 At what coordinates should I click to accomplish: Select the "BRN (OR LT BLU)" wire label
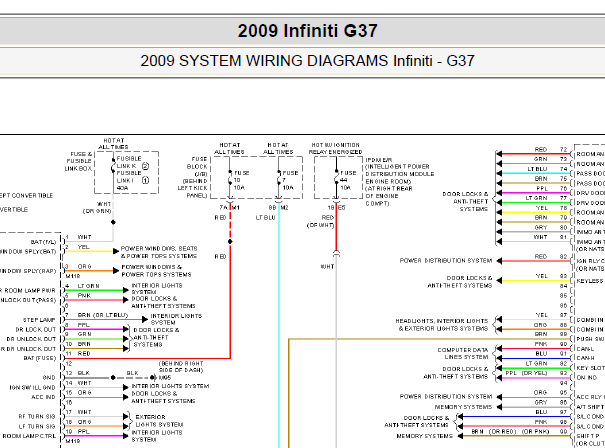[103, 315]
